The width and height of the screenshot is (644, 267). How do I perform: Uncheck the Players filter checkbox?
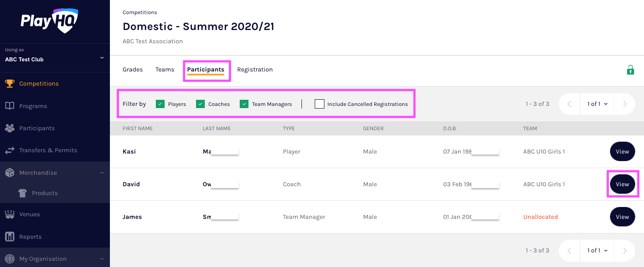pyautogui.click(x=160, y=104)
